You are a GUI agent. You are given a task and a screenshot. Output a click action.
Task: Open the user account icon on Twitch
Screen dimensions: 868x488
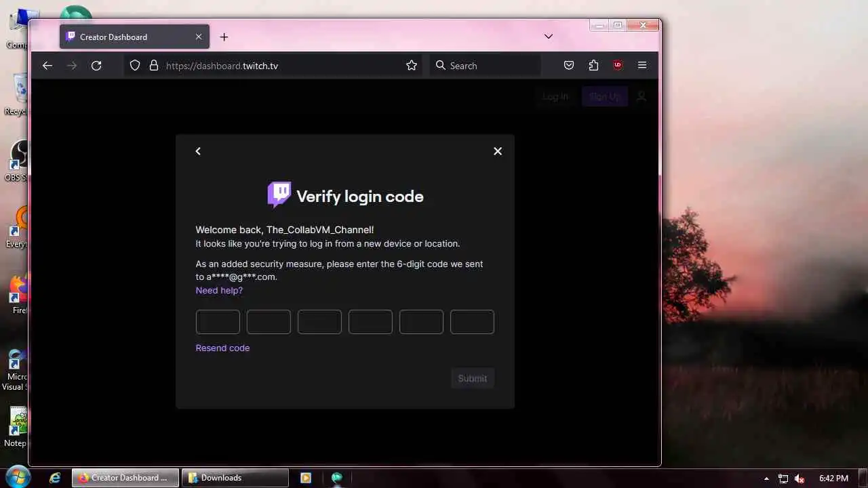point(642,96)
